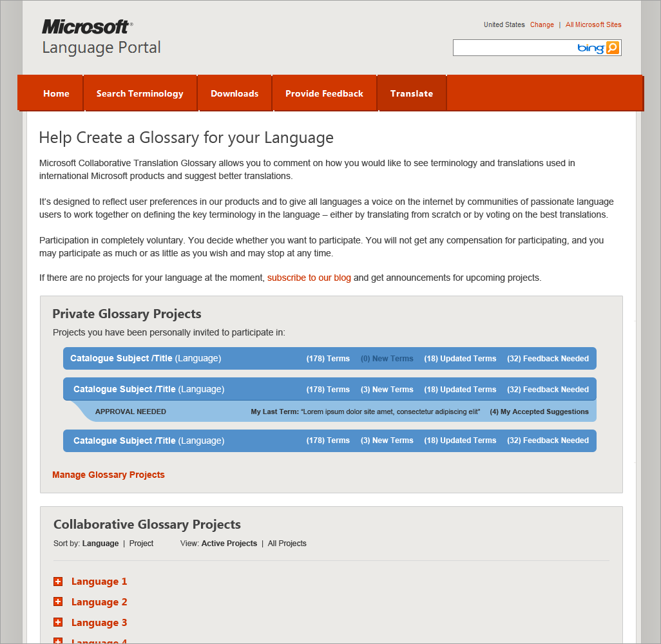Screen dimensions: 661x644
Task: Open the All Microsoft Sites link
Action: click(x=593, y=24)
